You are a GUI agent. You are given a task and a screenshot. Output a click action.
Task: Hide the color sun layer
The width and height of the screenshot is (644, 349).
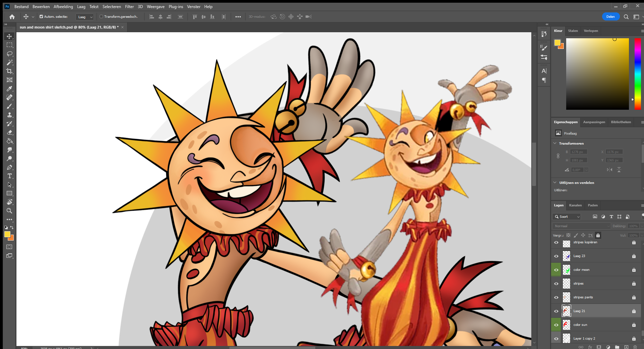coord(556,325)
